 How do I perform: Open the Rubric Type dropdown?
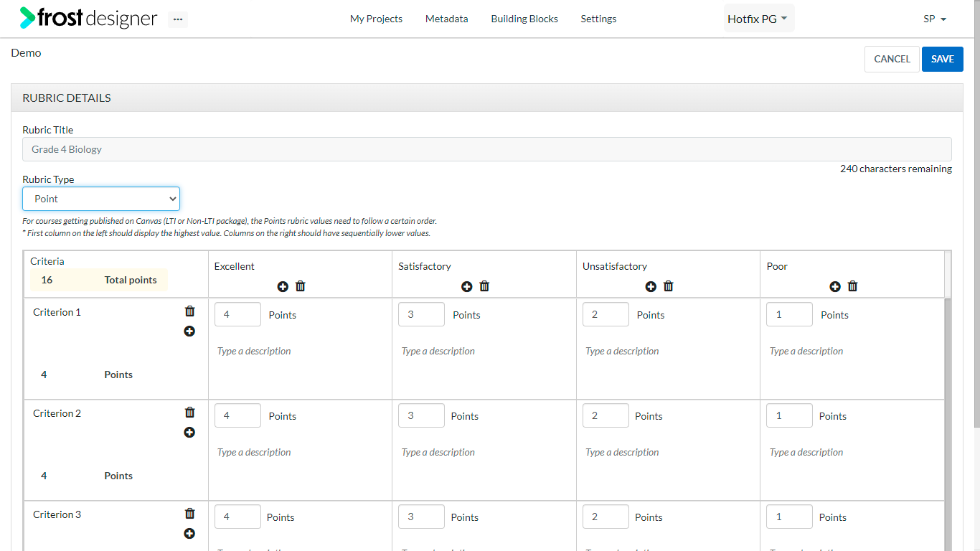coord(101,199)
